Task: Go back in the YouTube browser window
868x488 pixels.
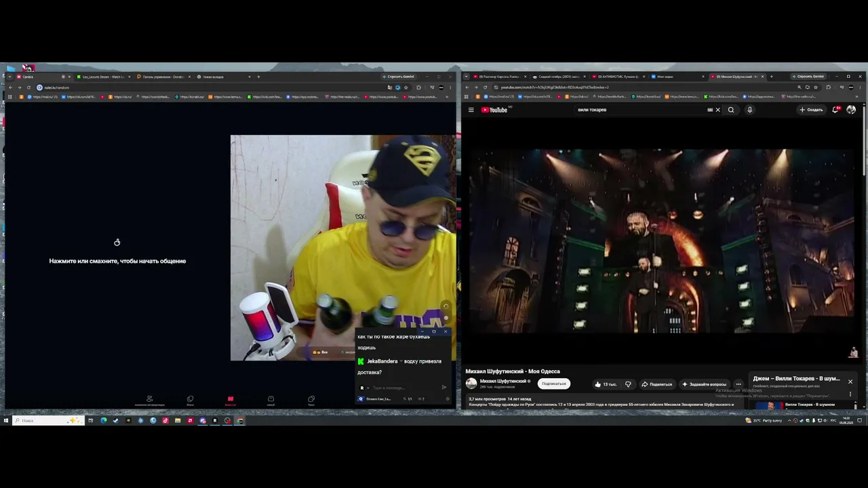Action: (467, 87)
